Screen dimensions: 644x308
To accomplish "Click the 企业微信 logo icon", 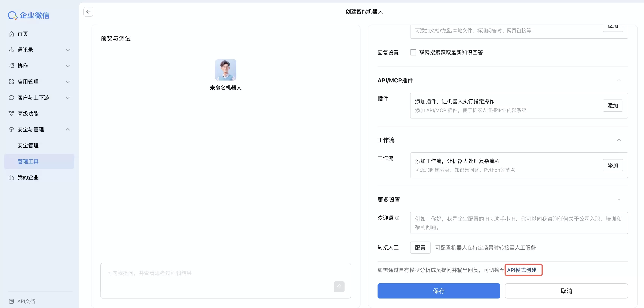I will coord(12,15).
